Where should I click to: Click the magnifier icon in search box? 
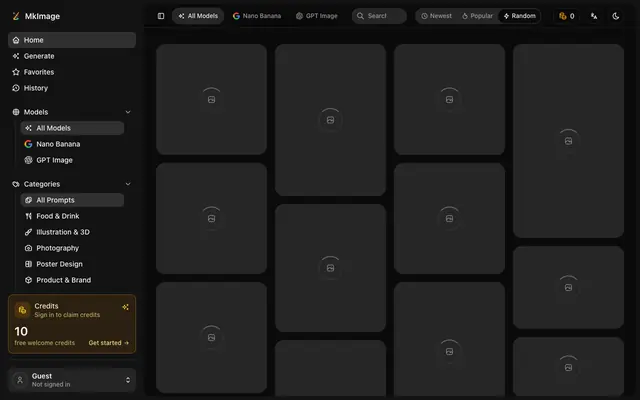pos(360,16)
